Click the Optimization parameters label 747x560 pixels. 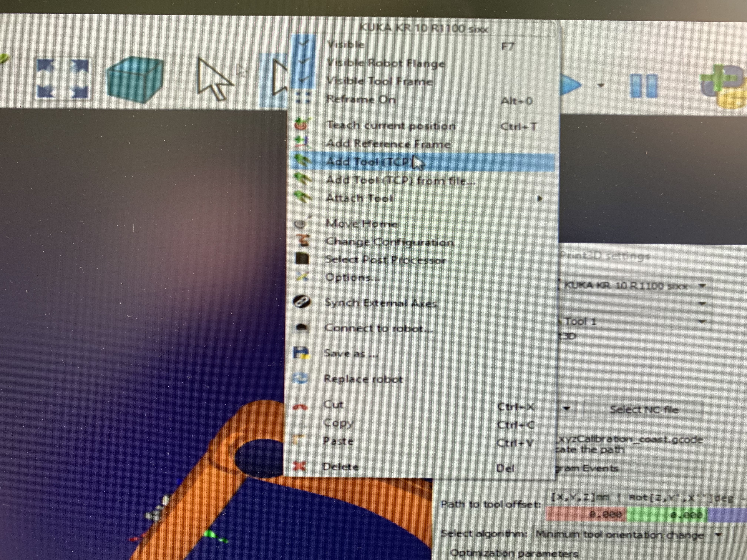tap(514, 554)
